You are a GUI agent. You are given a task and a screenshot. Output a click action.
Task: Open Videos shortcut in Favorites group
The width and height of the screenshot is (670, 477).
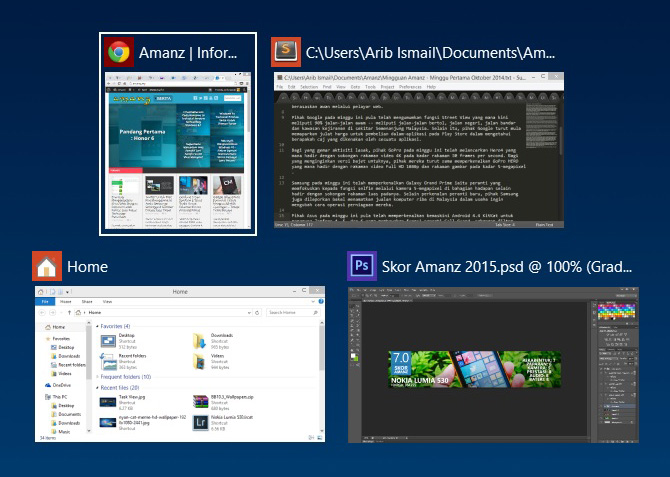[200, 362]
